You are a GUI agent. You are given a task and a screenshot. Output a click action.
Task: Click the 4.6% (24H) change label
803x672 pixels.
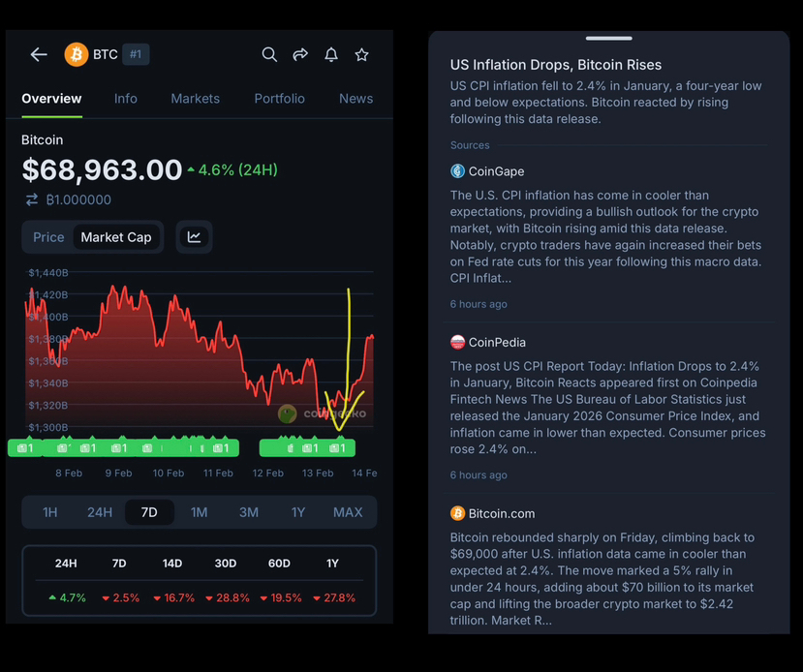pos(232,169)
